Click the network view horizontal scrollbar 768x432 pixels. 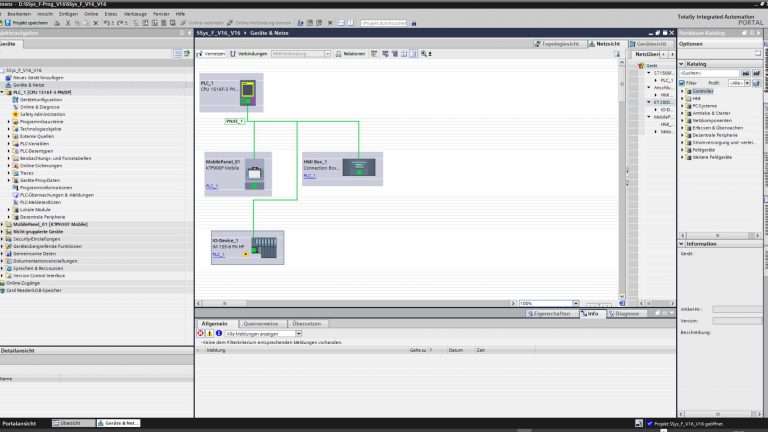pos(356,304)
